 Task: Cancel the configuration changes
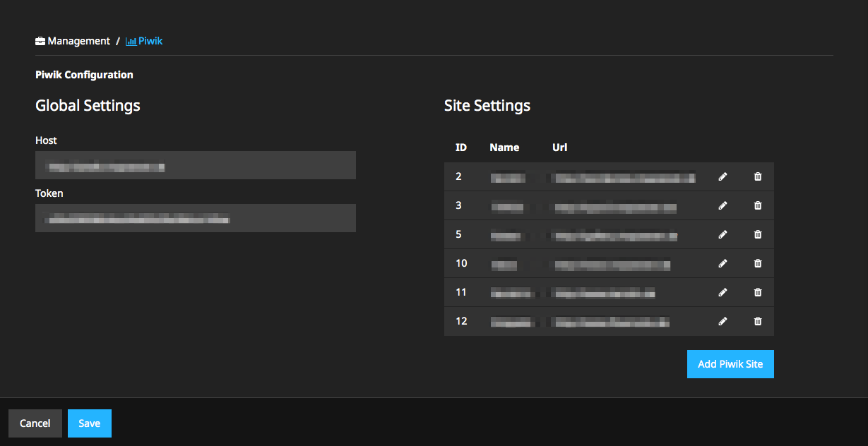pos(35,423)
